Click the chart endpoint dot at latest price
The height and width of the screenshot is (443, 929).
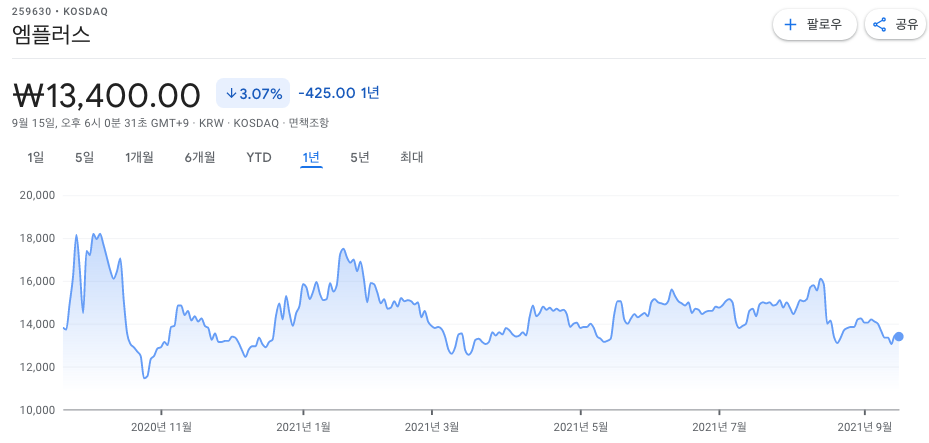899,336
